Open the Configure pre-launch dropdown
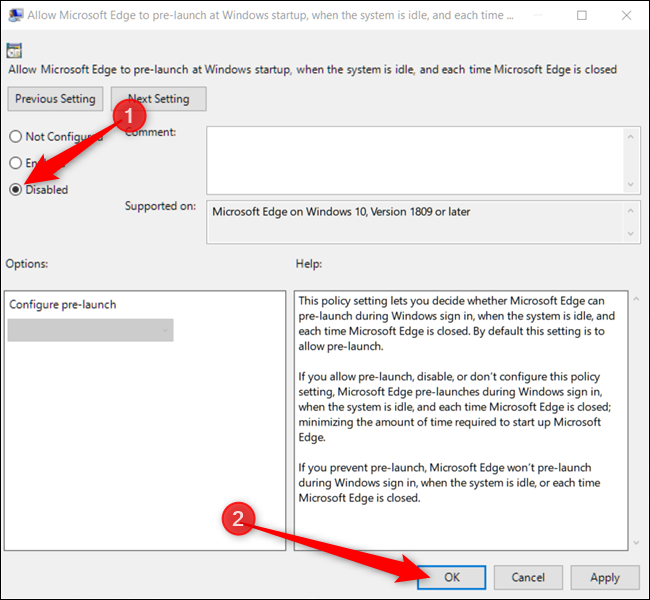Screen dimensions: 650x600 click(x=90, y=330)
